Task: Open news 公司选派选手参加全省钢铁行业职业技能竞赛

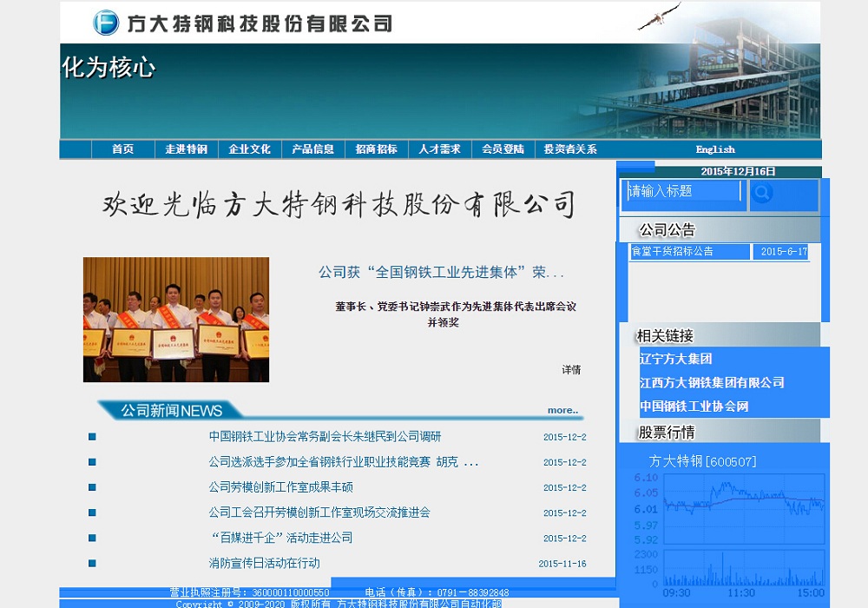Action: (343, 462)
